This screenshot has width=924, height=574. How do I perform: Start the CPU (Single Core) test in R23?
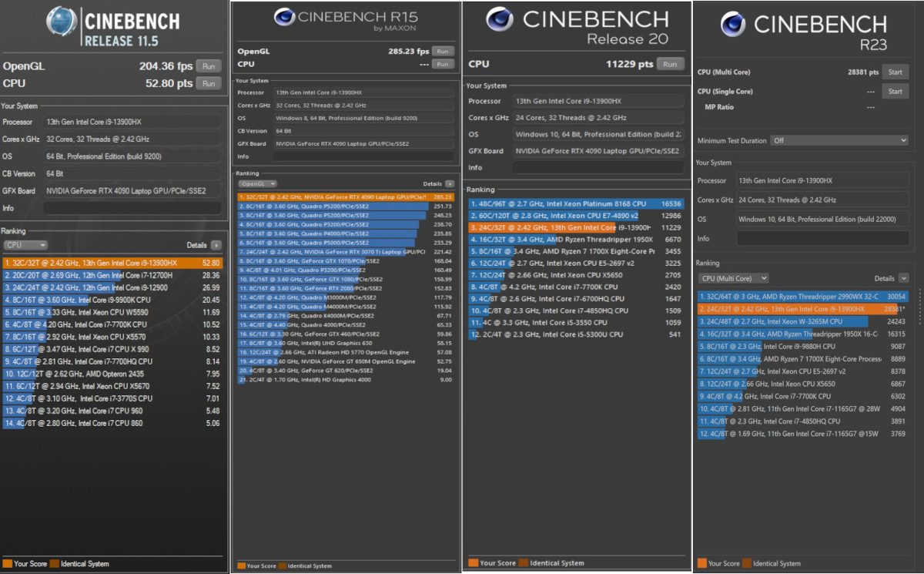click(895, 92)
